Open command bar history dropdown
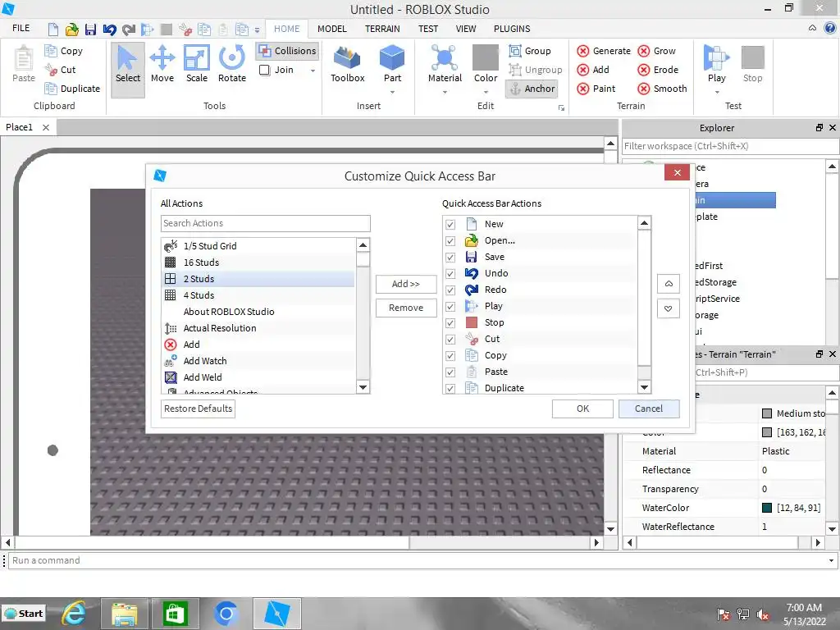The image size is (840, 630). 831,560
